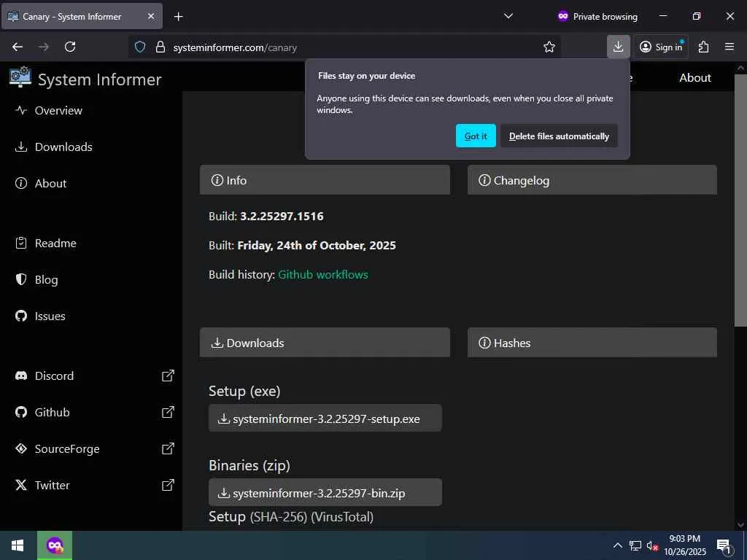This screenshot has height=560, width=747.
Task: Click the Changelog panel header
Action: pyautogui.click(x=592, y=180)
